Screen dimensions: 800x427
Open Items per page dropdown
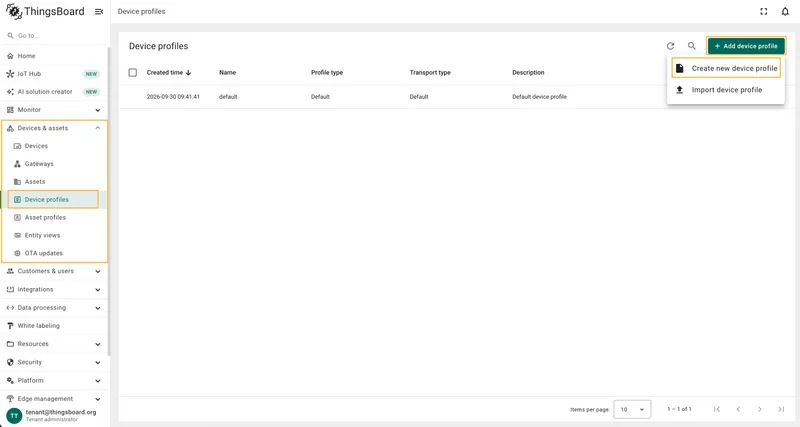[632, 409]
